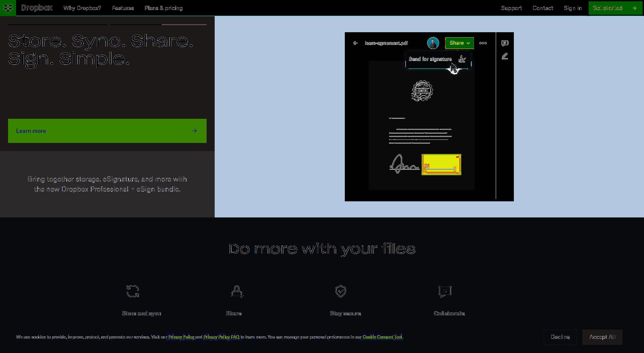Open the Why Dropbox? menu
Image resolution: width=644 pixels, height=353 pixels.
pos(82,8)
